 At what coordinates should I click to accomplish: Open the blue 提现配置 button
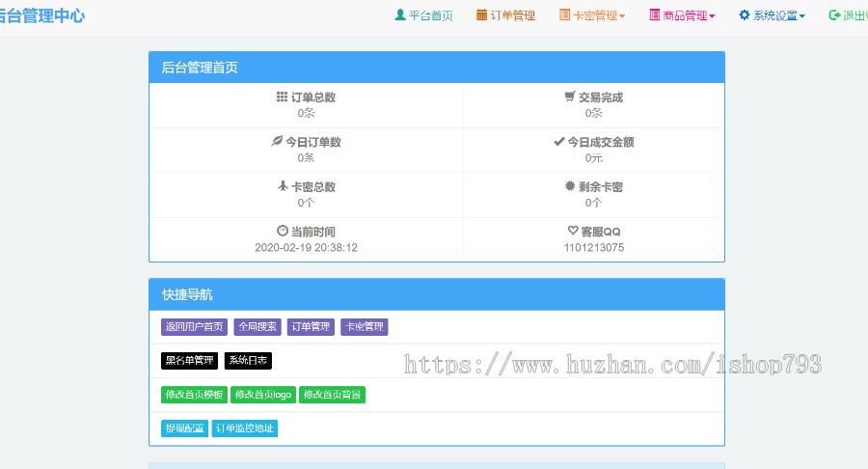tap(184, 428)
